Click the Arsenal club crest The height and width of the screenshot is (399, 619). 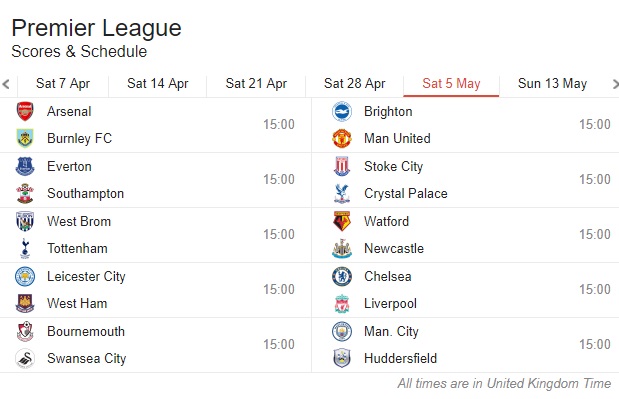tap(25, 111)
